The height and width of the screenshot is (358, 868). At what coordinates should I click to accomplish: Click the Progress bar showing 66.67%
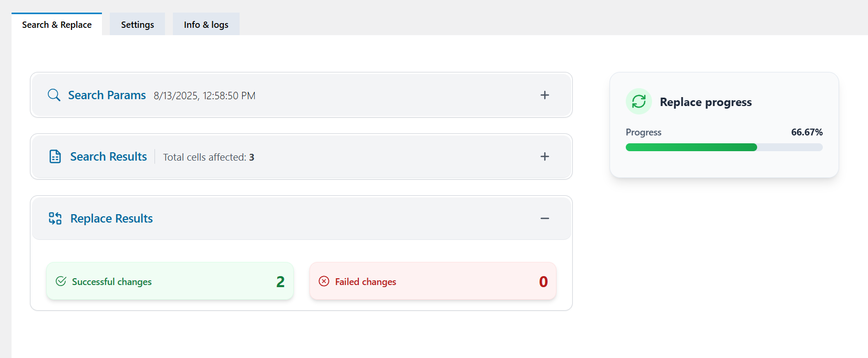(724, 147)
